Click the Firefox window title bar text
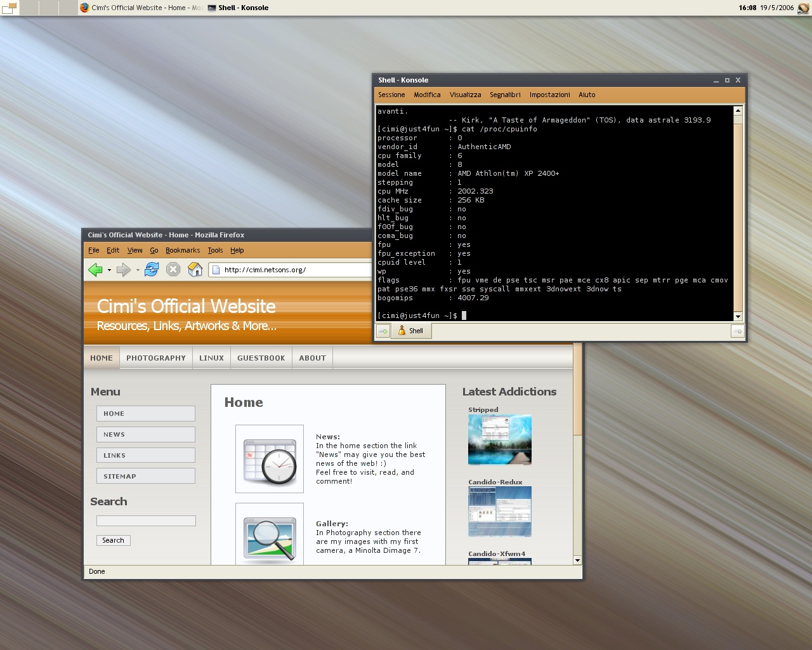The image size is (812, 650). click(x=166, y=235)
